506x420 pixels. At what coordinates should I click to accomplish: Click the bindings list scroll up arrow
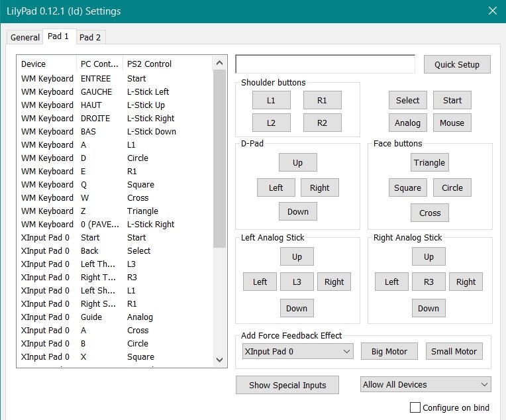(x=219, y=63)
